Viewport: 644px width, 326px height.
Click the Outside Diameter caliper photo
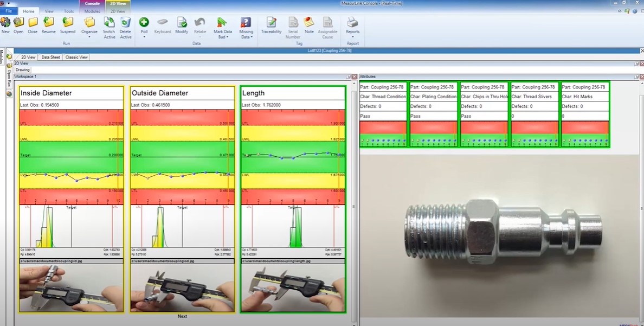click(182, 288)
